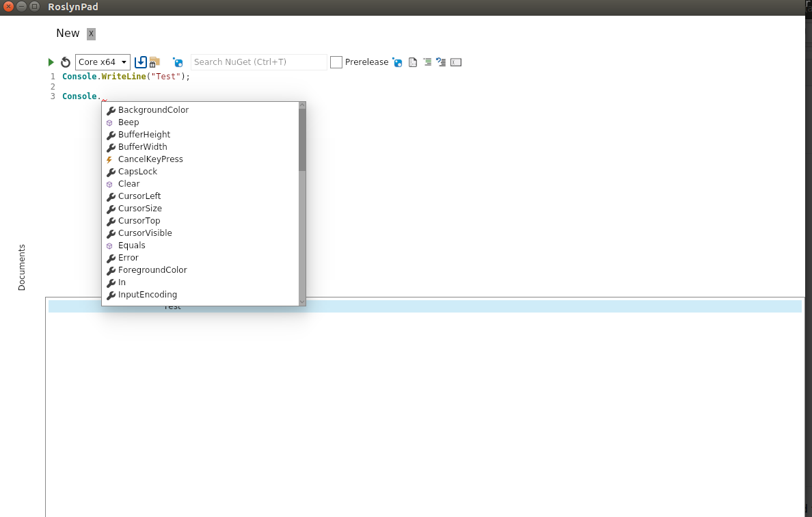The height and width of the screenshot is (517, 812).
Task: Show the Documents side panel
Action: tap(21, 266)
